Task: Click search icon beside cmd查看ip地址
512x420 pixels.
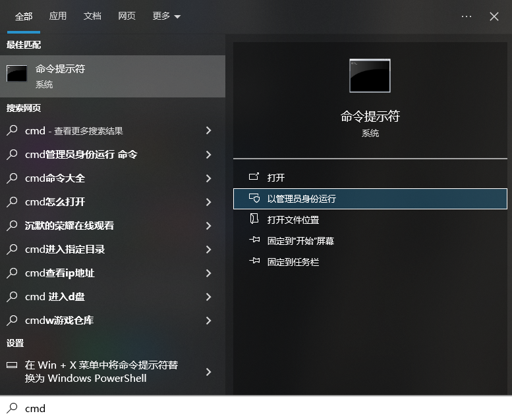Action: 12,273
